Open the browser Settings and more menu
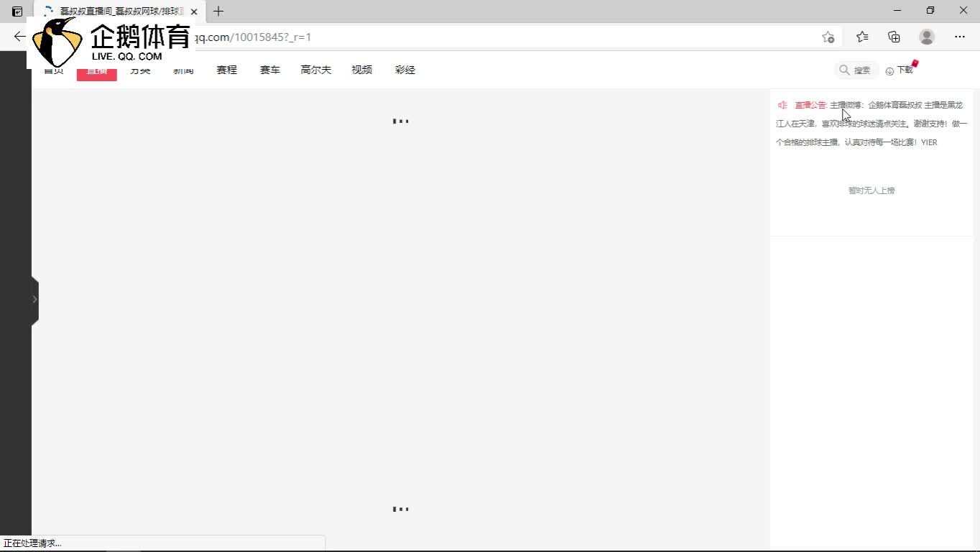This screenshot has height=552, width=980. [960, 37]
